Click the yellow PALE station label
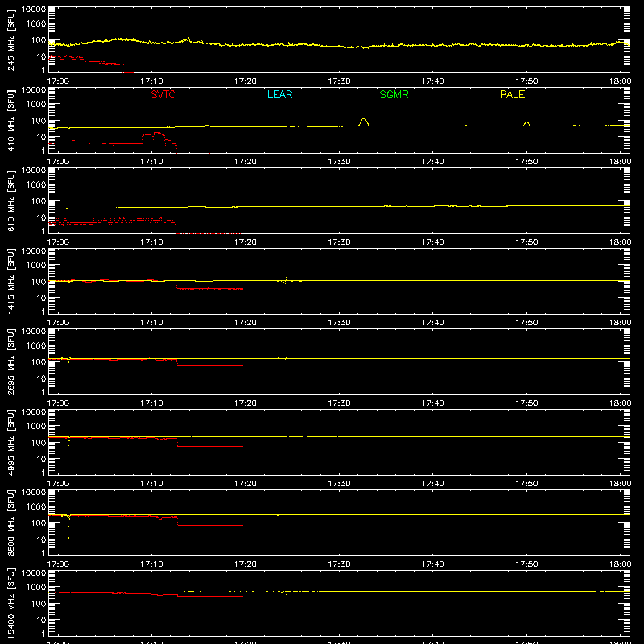 tap(512, 94)
